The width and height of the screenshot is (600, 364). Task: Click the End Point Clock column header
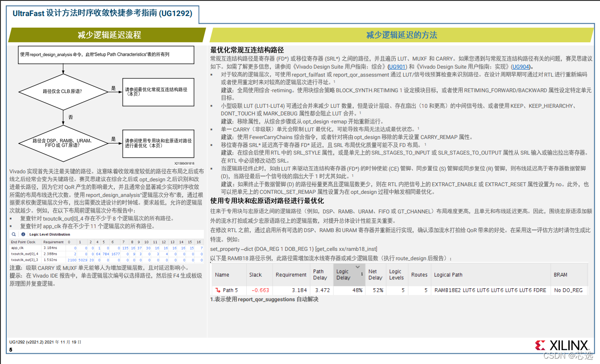point(23,242)
